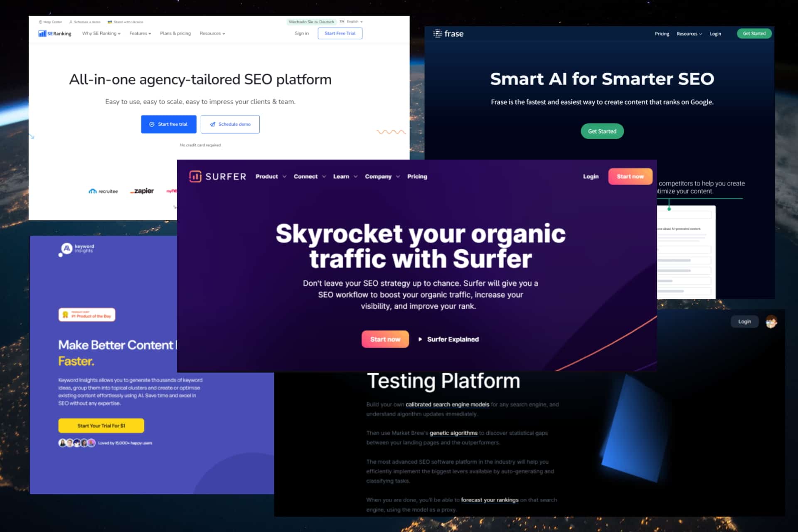Click Start Your Trial For $1 button
Screen dimensions: 798x532
(101, 426)
